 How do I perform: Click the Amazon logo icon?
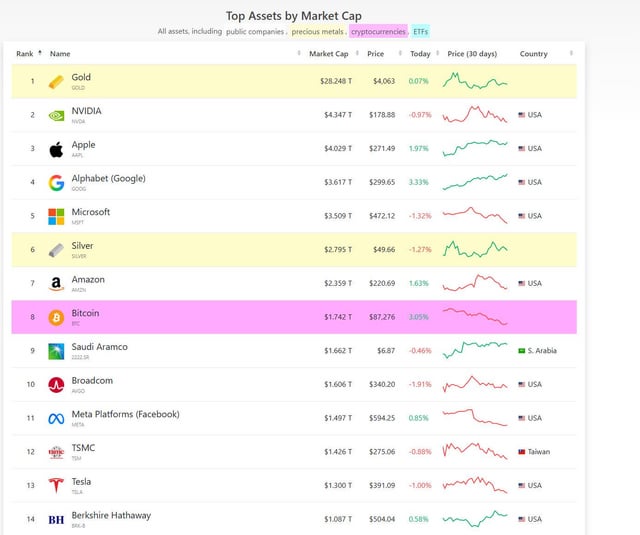[x=56, y=284]
